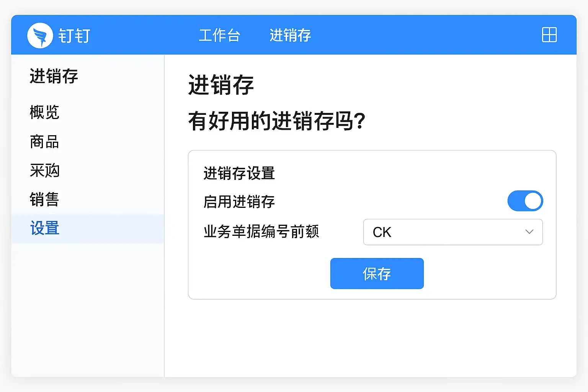
Task: Switch to the 工作台 tab
Action: click(x=219, y=35)
